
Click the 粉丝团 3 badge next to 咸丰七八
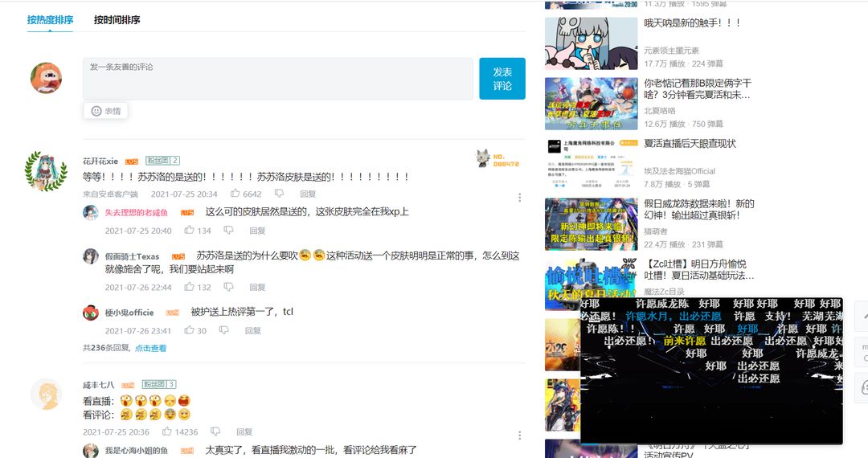[x=159, y=384]
